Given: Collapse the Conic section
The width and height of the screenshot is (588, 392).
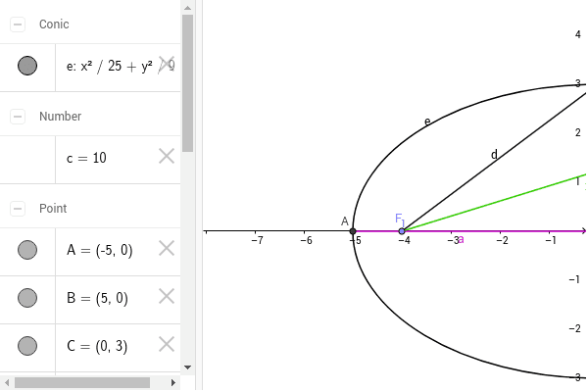Looking at the screenshot, I should [18, 24].
